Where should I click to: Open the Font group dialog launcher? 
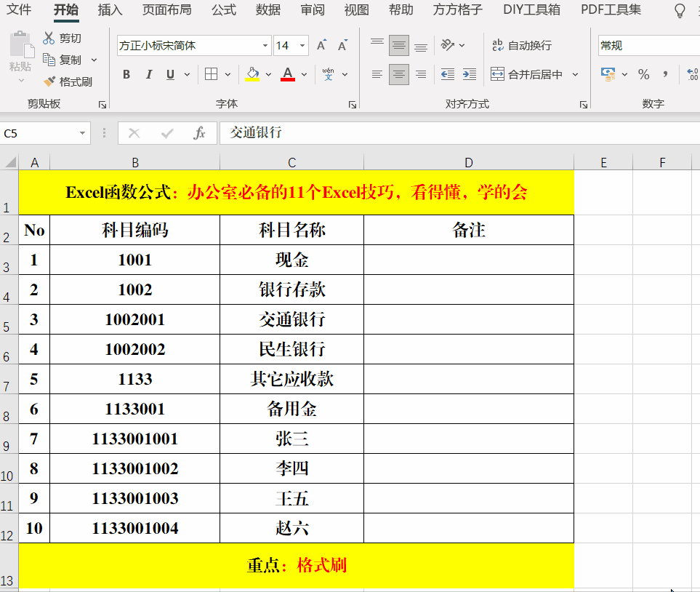click(353, 105)
